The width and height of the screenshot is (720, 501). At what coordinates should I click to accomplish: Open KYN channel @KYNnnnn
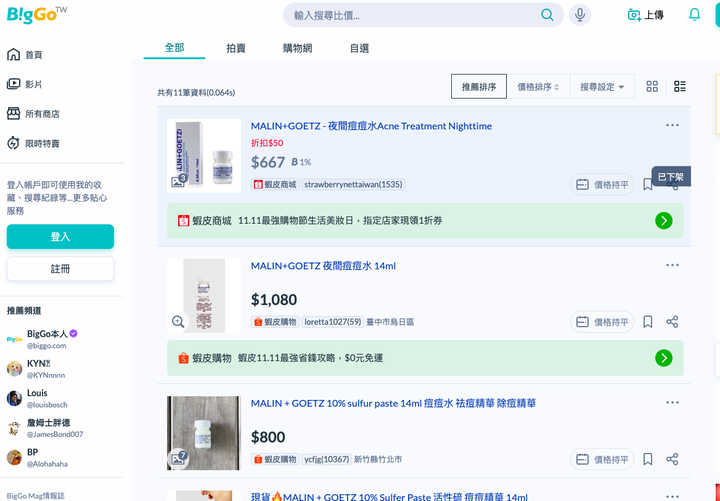(37, 369)
